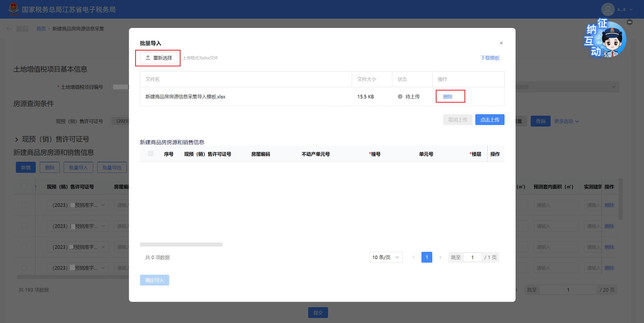Go to next page arrow in dialog pagination
644x323 pixels.
[x=440, y=257]
